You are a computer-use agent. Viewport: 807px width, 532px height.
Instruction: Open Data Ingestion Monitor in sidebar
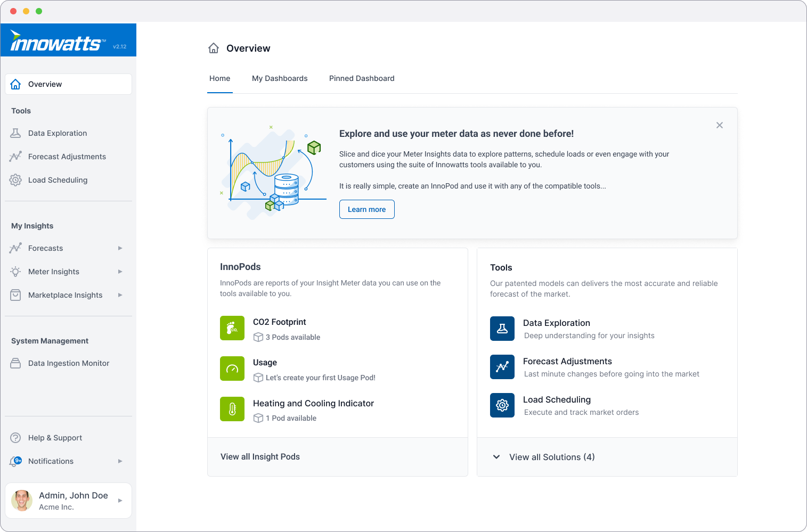click(68, 363)
